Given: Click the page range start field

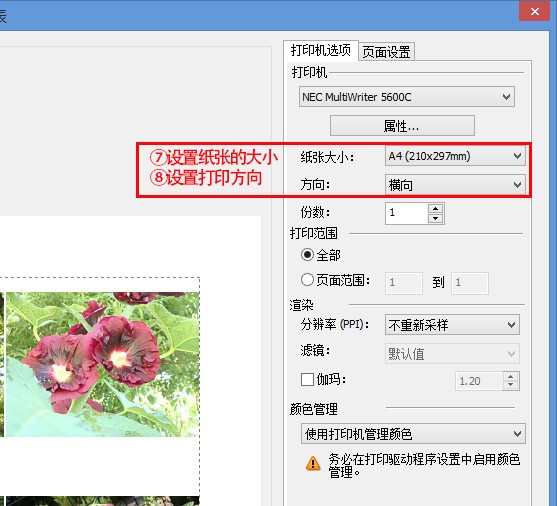Looking at the screenshot, I should tap(404, 283).
